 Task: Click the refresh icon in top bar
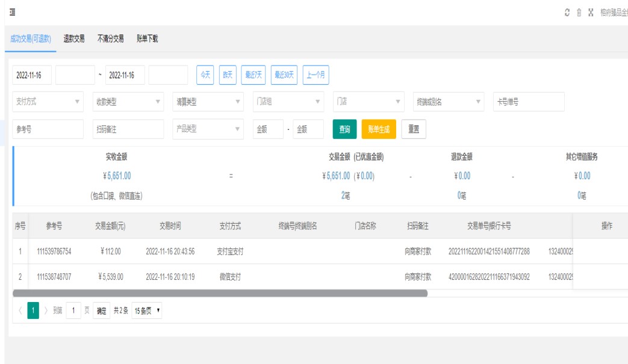click(567, 13)
